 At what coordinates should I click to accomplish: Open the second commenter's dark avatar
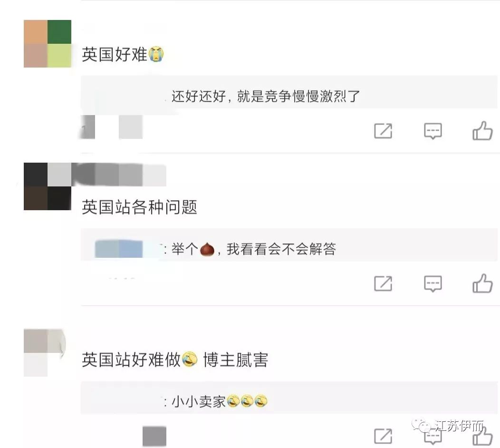(48, 186)
